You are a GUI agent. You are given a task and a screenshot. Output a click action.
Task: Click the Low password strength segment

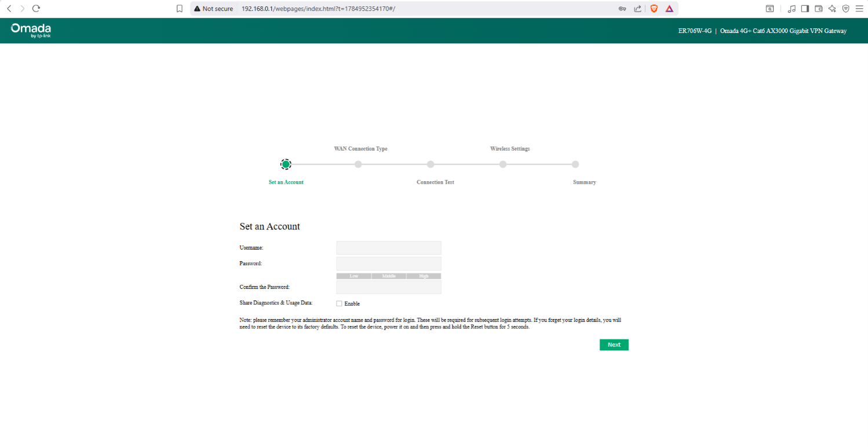[353, 276]
